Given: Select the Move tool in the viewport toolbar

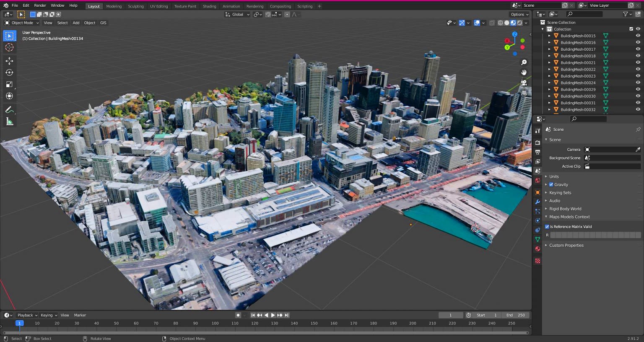Looking at the screenshot, I should (x=9, y=61).
